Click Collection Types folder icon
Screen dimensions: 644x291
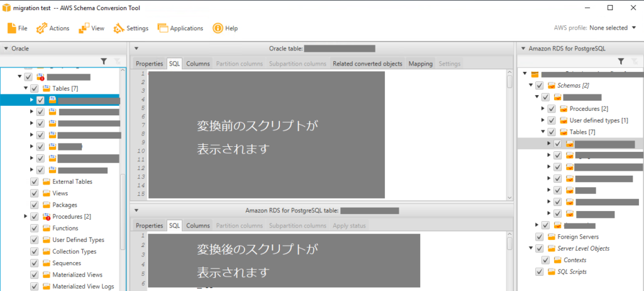(47, 251)
